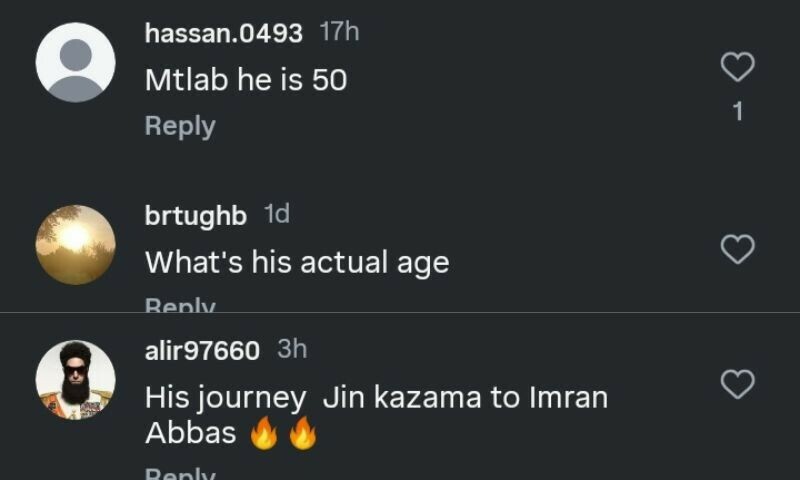View the like count on hassan.0493's comment
800x480 pixels.
tap(738, 112)
